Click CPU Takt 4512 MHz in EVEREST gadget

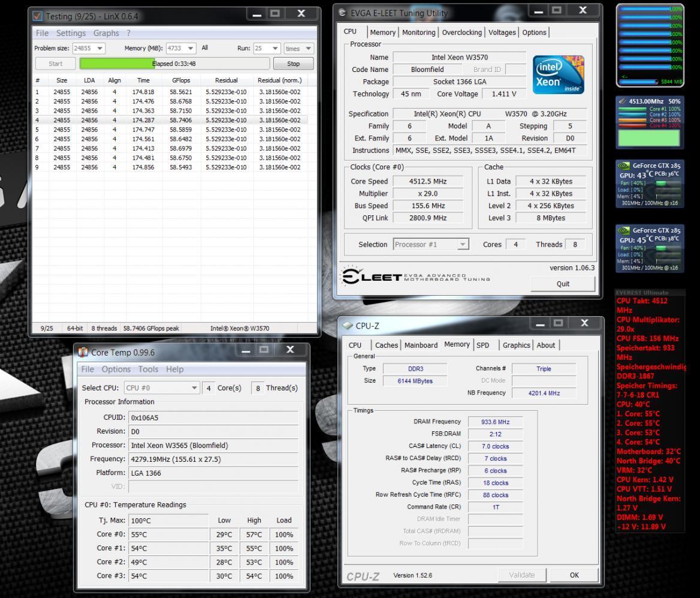(x=642, y=305)
